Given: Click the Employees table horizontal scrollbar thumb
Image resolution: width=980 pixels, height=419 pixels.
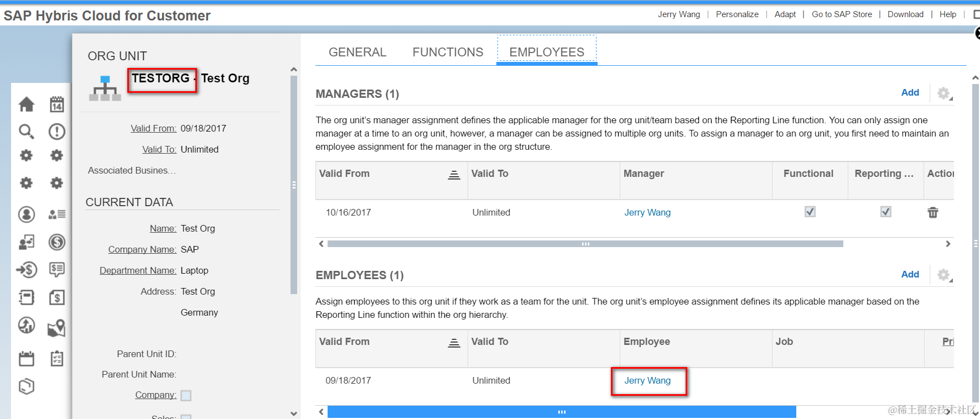Looking at the screenshot, I should [562, 412].
